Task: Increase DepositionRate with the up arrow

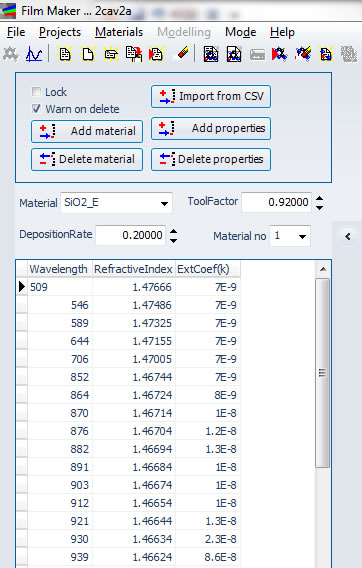Action: [174, 231]
